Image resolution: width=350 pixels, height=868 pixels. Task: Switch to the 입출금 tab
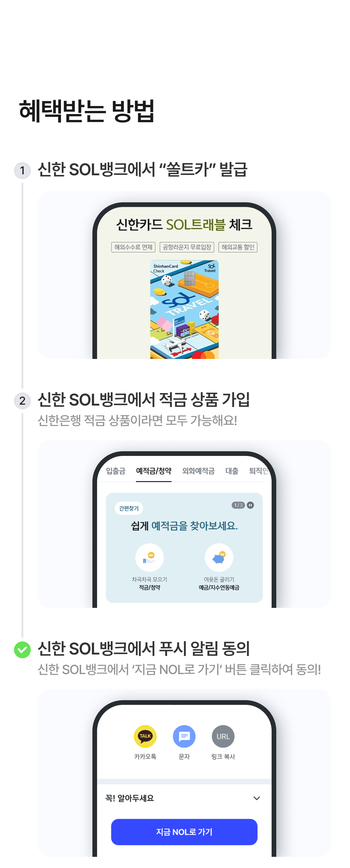(x=116, y=471)
